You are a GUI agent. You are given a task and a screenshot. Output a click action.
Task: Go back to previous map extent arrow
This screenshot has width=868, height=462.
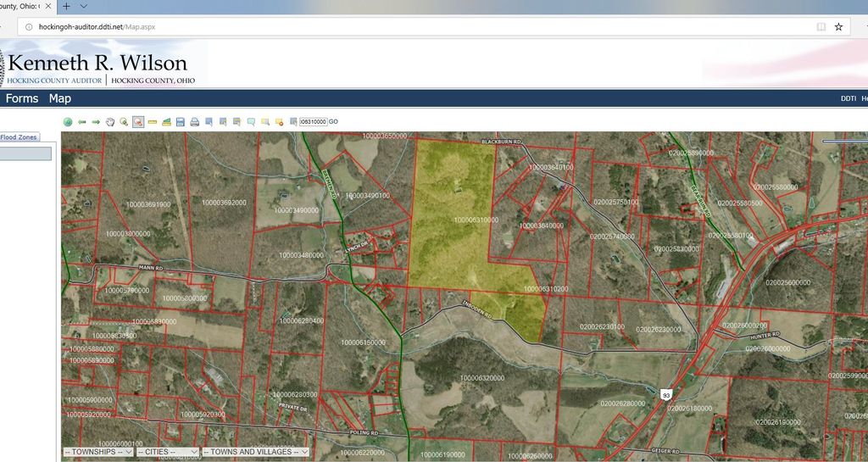coord(82,122)
